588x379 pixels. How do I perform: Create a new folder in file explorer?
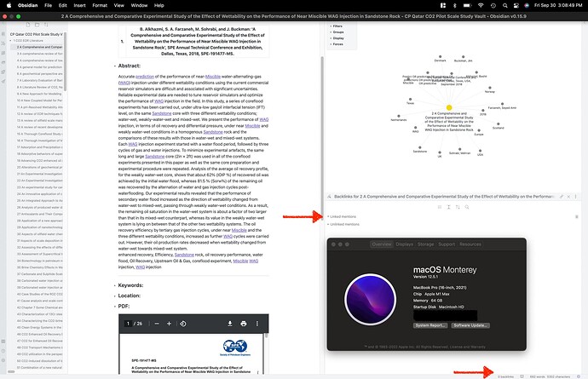[37, 25]
